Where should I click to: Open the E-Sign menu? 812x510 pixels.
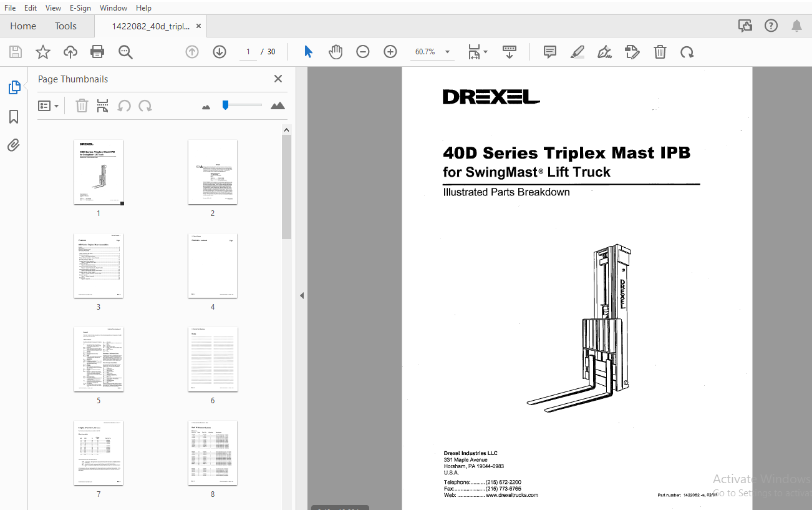pyautogui.click(x=80, y=7)
